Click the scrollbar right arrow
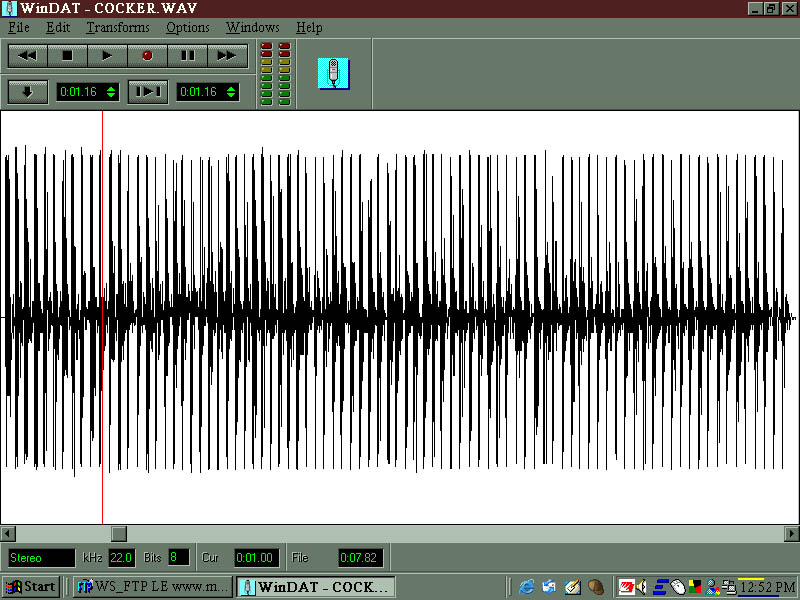 point(792,534)
